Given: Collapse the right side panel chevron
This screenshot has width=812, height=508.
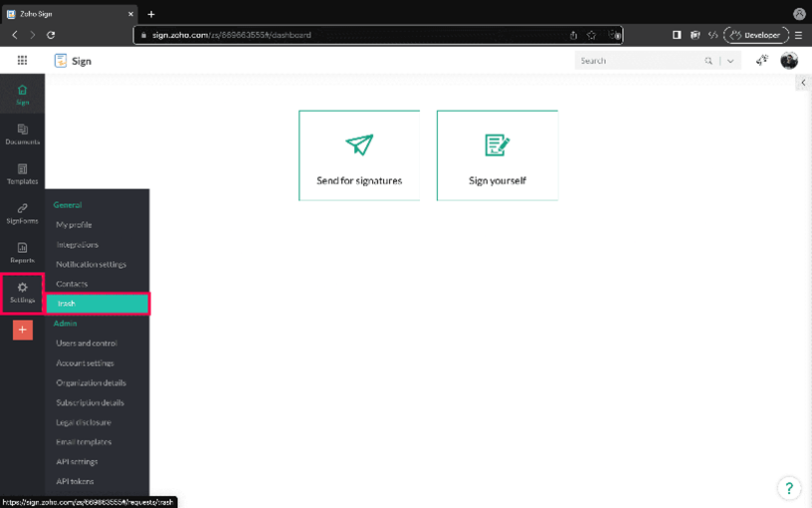Looking at the screenshot, I should click(803, 83).
